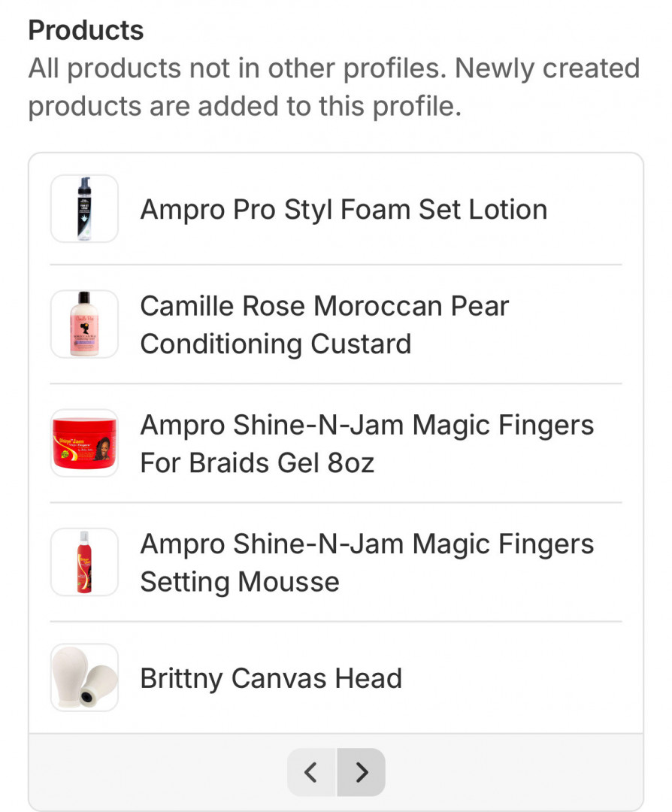
Task: Click the Products section heading
Action: click(86, 31)
